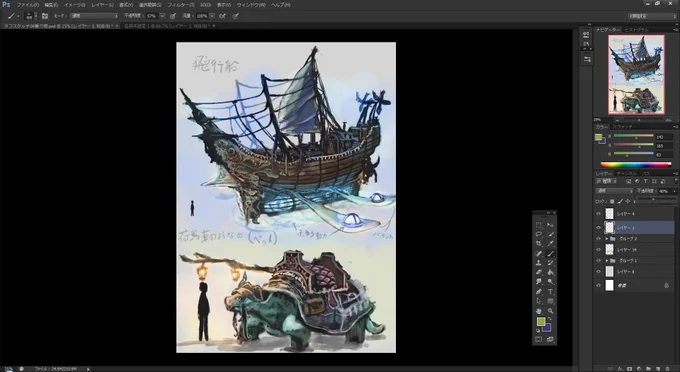Select the Clone Stamp tool
680x372 pixels.
(539, 263)
